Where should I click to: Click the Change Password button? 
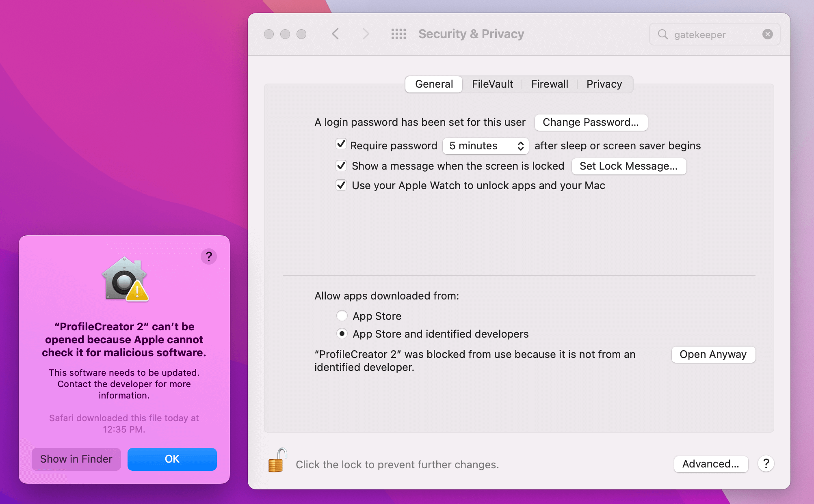point(591,122)
